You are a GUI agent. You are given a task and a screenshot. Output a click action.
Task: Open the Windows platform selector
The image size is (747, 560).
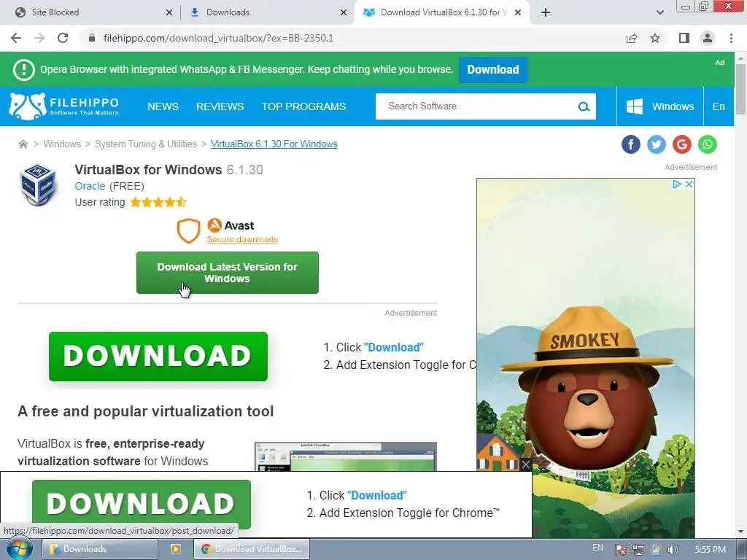(x=659, y=106)
